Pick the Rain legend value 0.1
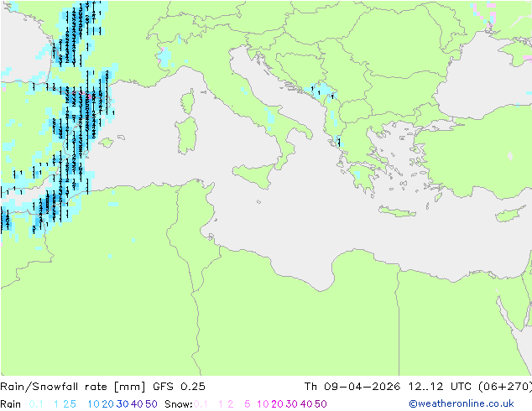 (36, 404)
